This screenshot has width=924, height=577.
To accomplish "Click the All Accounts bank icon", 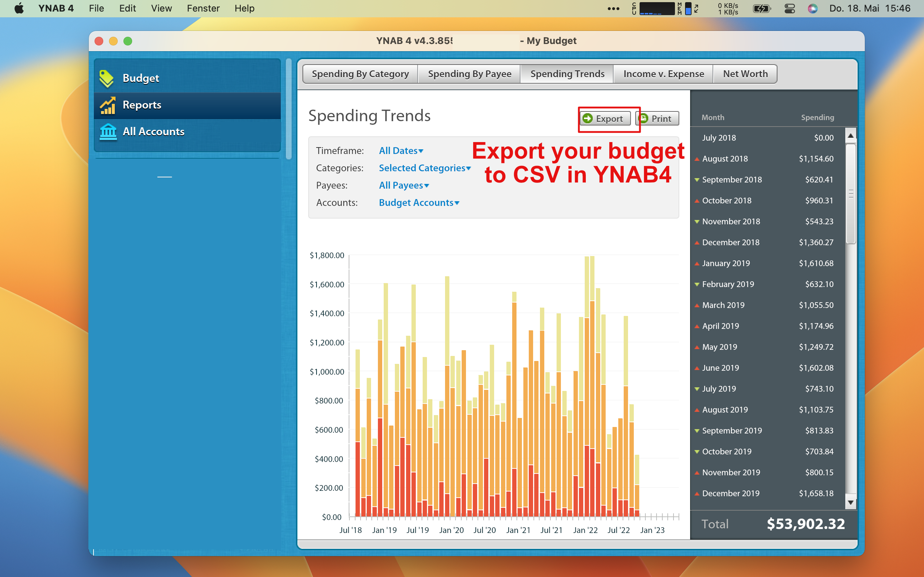I will coord(108,132).
